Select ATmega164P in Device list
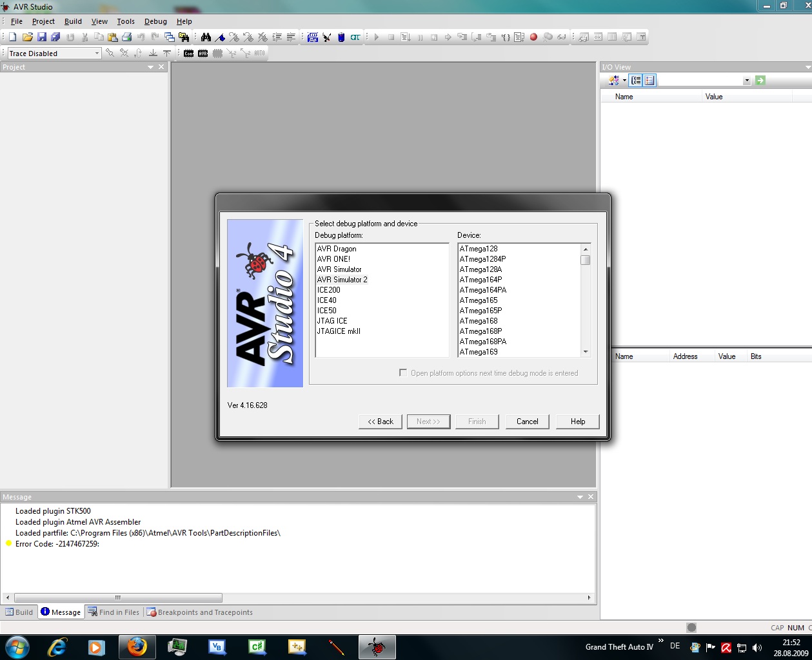The height and width of the screenshot is (660, 812). point(480,280)
